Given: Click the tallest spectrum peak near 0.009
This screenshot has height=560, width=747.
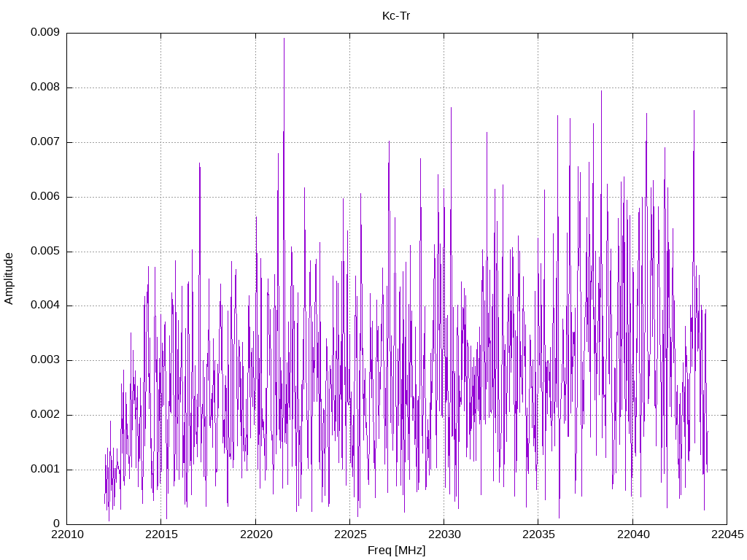Looking at the screenshot, I should 284,39.
